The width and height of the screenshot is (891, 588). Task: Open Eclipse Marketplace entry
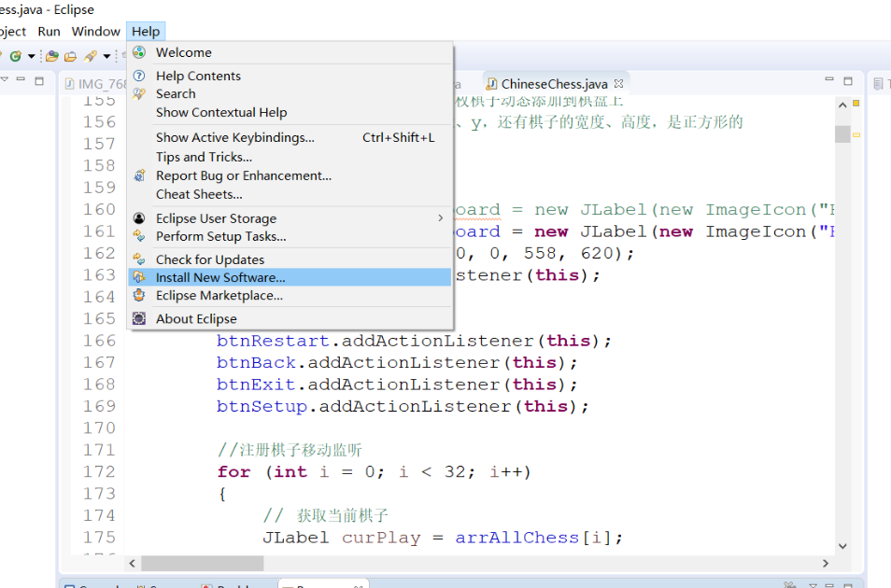290,296
